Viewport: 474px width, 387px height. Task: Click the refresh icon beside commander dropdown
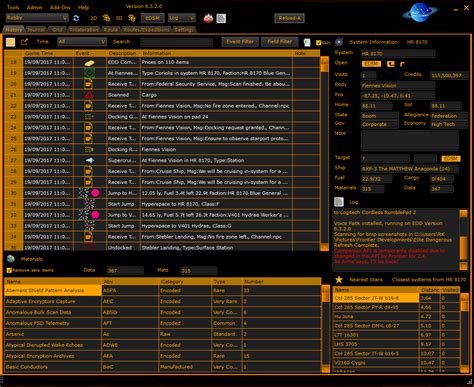[76, 18]
